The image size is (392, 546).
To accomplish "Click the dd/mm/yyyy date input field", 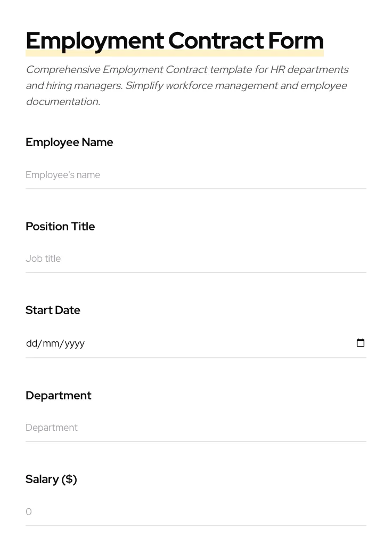I will click(160, 343).
